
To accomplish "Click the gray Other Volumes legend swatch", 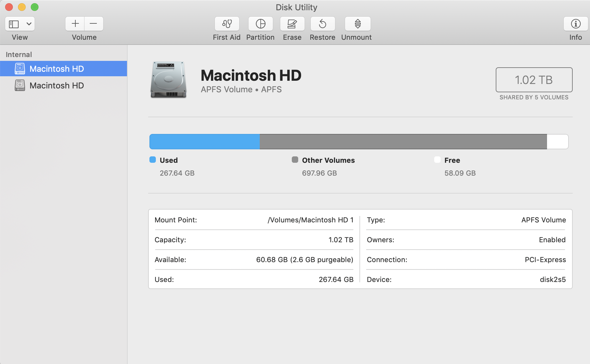I will (x=295, y=160).
